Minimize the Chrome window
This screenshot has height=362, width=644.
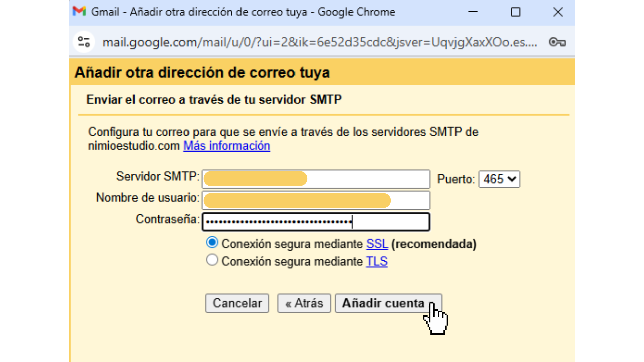[473, 12]
